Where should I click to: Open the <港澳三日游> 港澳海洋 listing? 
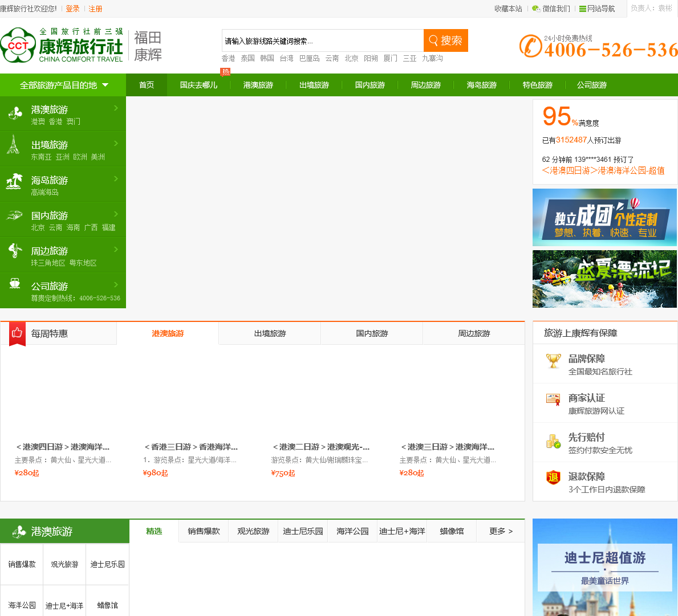(x=448, y=447)
